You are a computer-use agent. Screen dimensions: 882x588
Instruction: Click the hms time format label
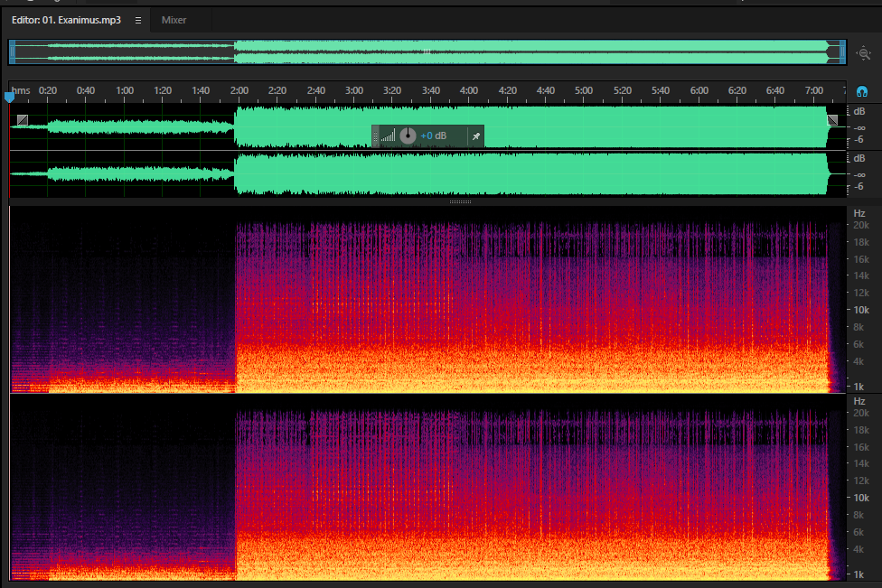point(21,90)
